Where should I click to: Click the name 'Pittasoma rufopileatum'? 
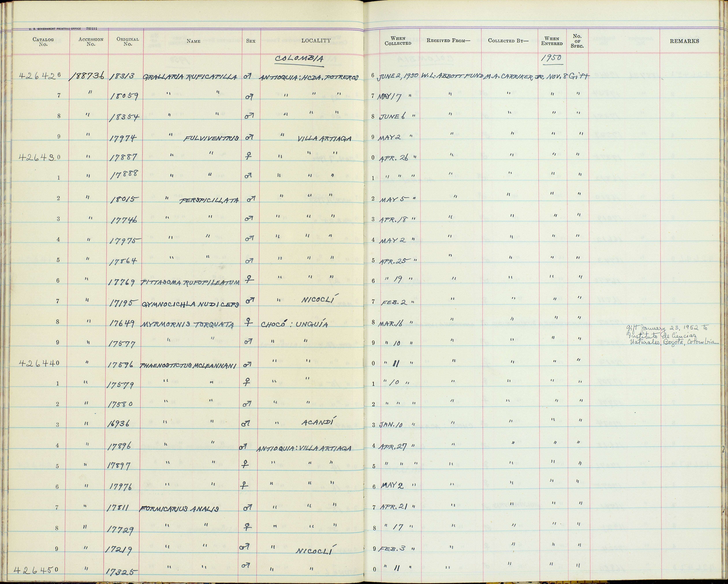point(190,283)
